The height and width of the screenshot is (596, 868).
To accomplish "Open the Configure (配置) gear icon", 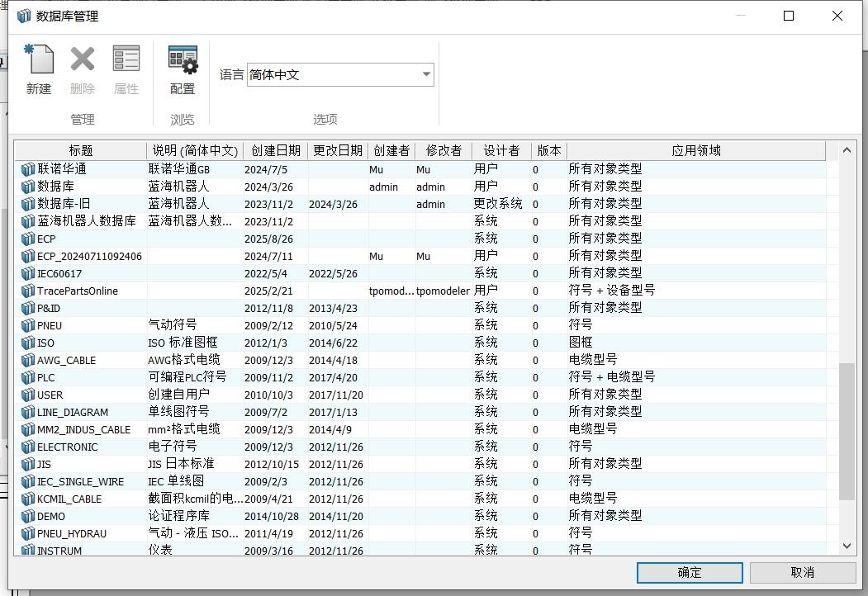I will tap(183, 60).
